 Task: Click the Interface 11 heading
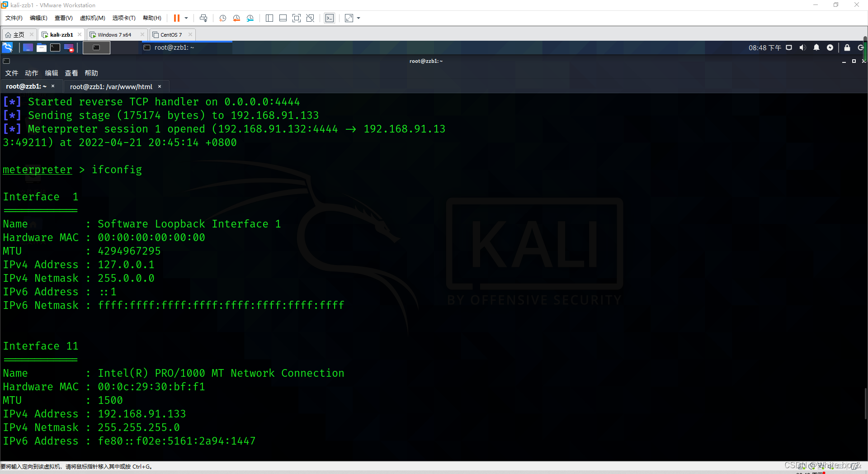[41, 346]
